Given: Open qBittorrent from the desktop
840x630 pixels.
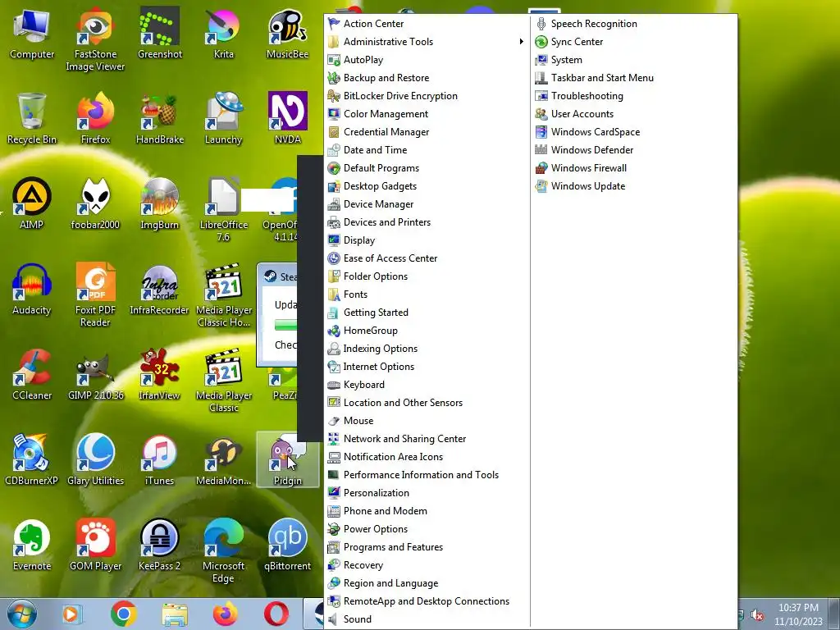Looking at the screenshot, I should coord(288,545).
